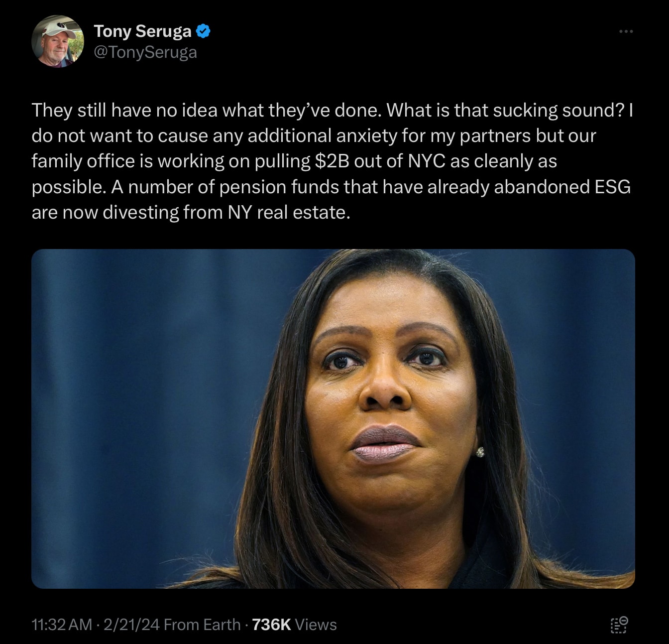This screenshot has height=644, width=669.
Task: Click the blue verified badge
Action: (203, 31)
